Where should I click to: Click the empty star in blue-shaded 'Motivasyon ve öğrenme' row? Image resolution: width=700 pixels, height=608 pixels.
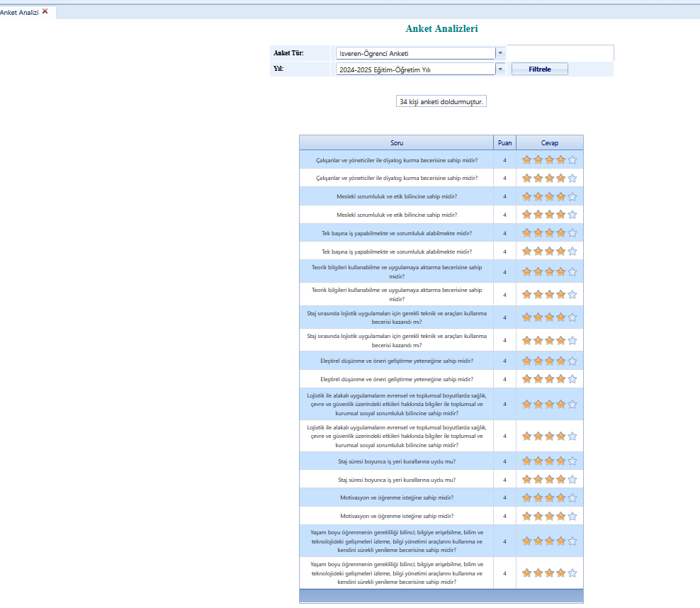[x=572, y=497]
